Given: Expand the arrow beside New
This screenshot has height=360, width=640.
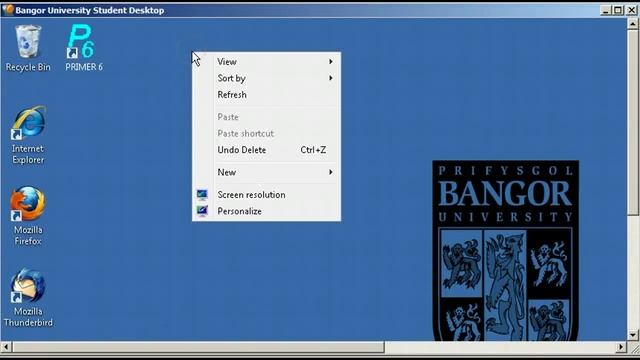Looking at the screenshot, I should (331, 172).
